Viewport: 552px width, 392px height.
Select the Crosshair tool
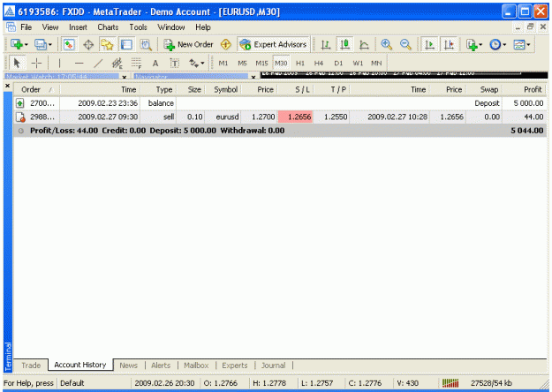[x=36, y=64]
